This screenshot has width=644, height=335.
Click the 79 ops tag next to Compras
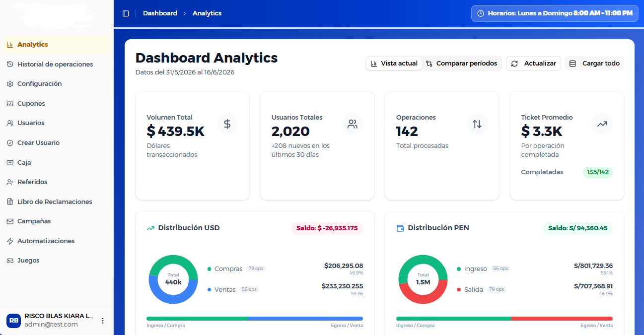[256, 268]
